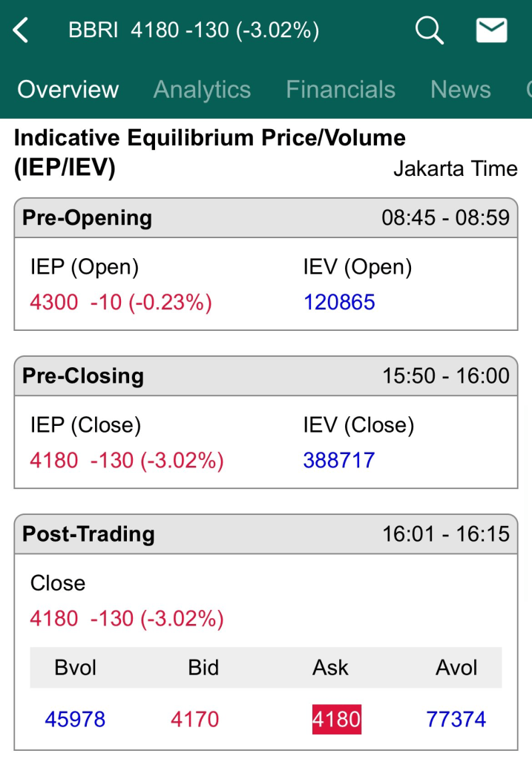
Task: Tap the Bvol value 45978
Action: coord(75,719)
